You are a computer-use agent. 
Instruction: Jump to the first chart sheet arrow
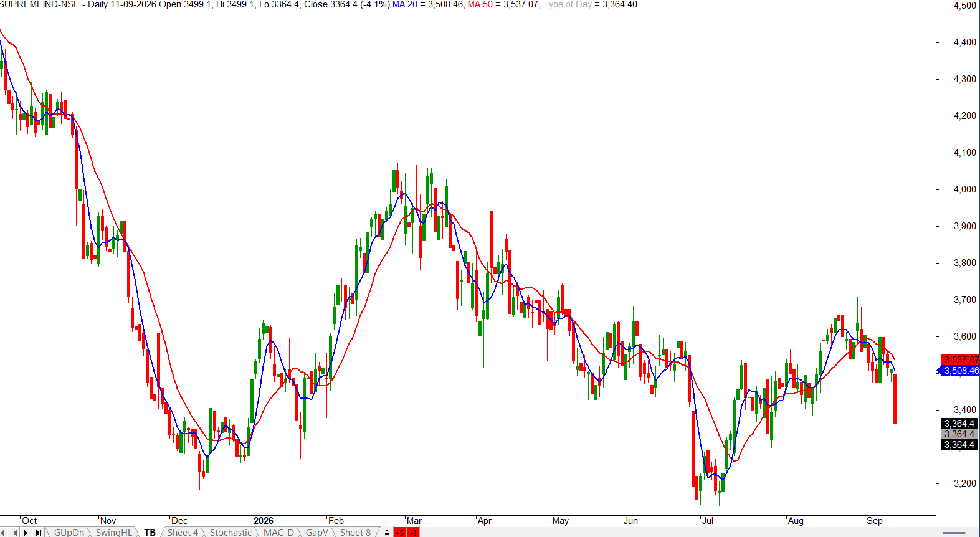point(4,533)
